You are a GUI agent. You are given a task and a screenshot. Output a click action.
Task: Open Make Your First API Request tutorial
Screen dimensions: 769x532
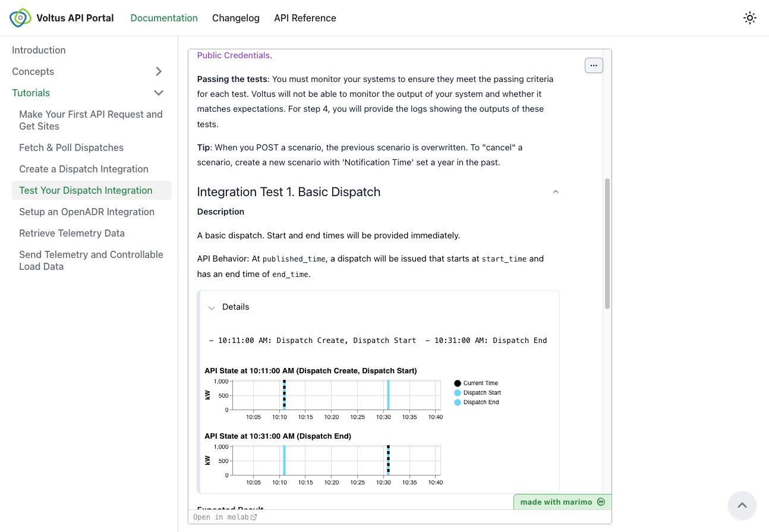coord(92,120)
